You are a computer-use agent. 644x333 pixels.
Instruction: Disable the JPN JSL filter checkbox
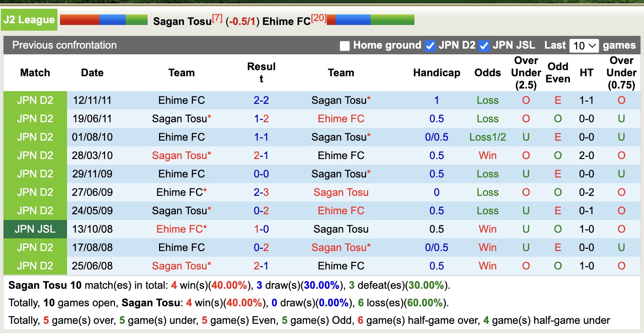[x=484, y=45]
